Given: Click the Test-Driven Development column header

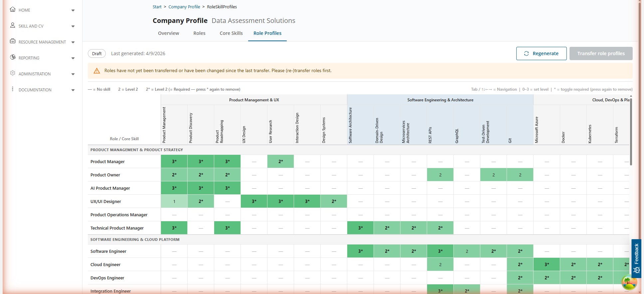Looking at the screenshot, I should [493, 125].
